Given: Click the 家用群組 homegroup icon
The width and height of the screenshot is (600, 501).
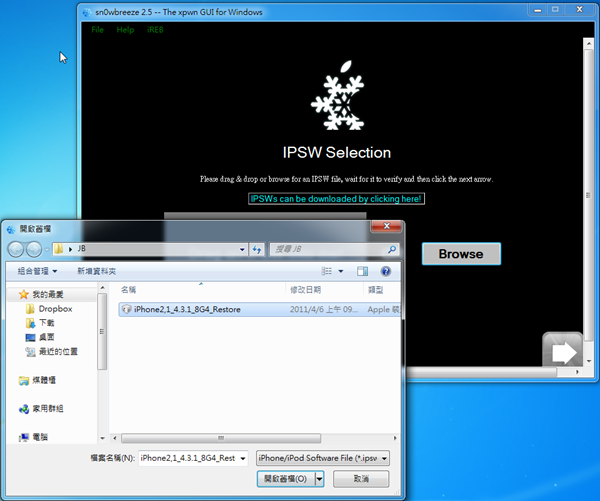Looking at the screenshot, I should click(x=24, y=409).
